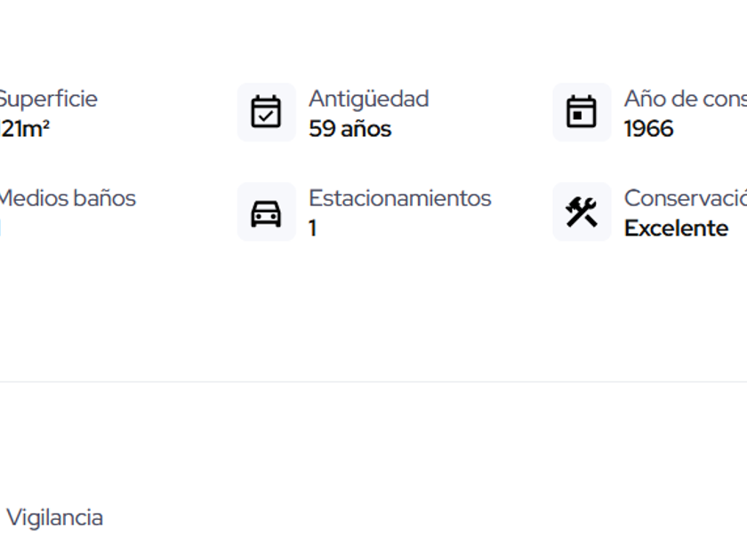
Task: Select the 1966 construction year value
Action: [649, 129]
